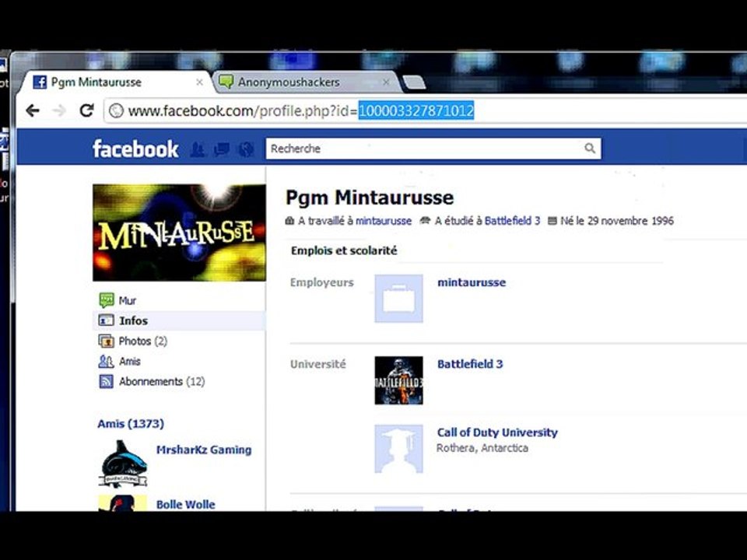
Task: Open Photos (2) in the sidebar
Action: (x=143, y=341)
